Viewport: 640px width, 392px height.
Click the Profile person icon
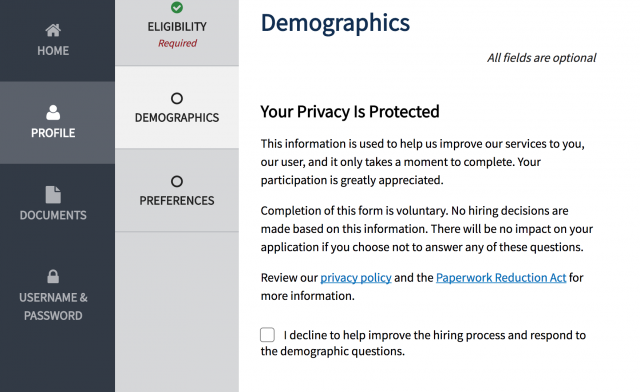pyautogui.click(x=53, y=112)
